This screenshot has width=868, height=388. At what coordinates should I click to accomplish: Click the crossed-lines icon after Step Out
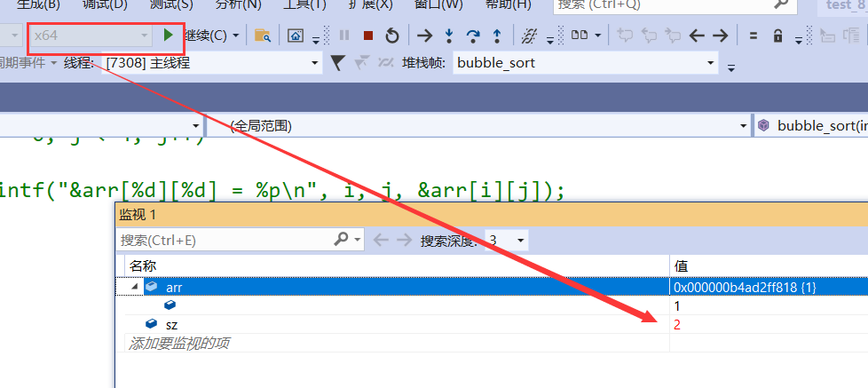(530, 36)
